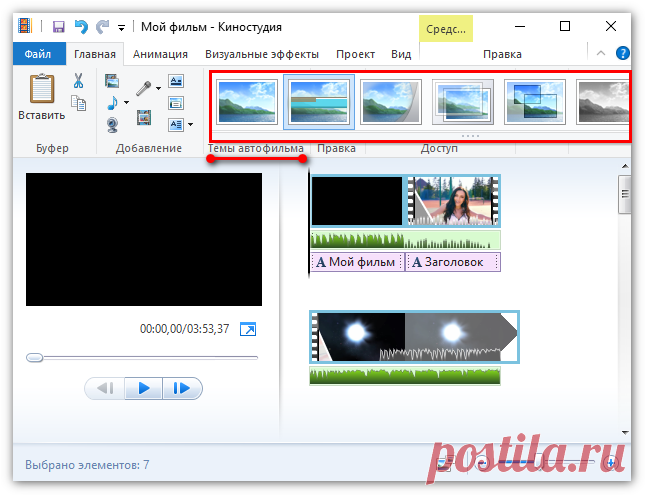645x495 pixels.
Task: Click the preview seek slider handle
Action: click(x=35, y=358)
